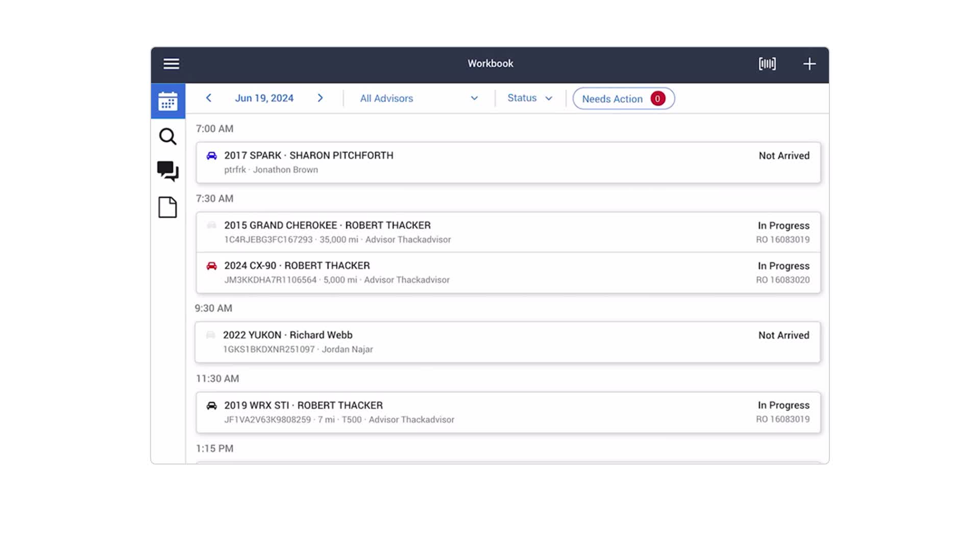Open the search tool in sidebar

(x=168, y=136)
